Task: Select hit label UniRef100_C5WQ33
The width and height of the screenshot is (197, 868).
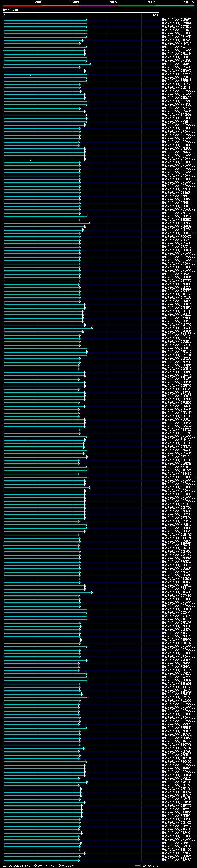Action: coord(176,284)
